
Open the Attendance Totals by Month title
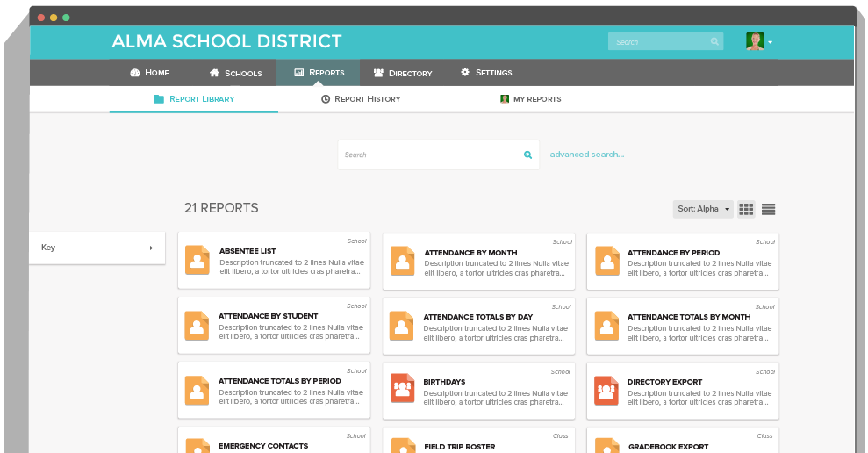pyautogui.click(x=689, y=317)
